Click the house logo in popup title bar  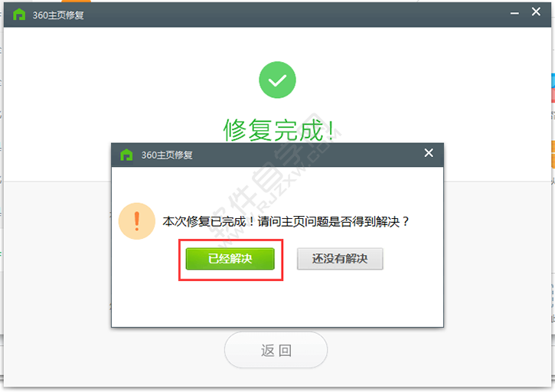point(126,155)
